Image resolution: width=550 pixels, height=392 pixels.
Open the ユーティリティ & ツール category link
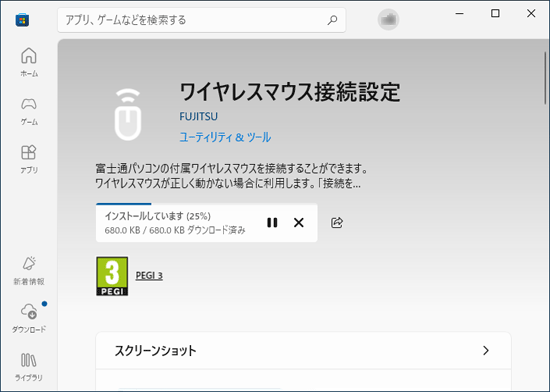click(x=225, y=137)
